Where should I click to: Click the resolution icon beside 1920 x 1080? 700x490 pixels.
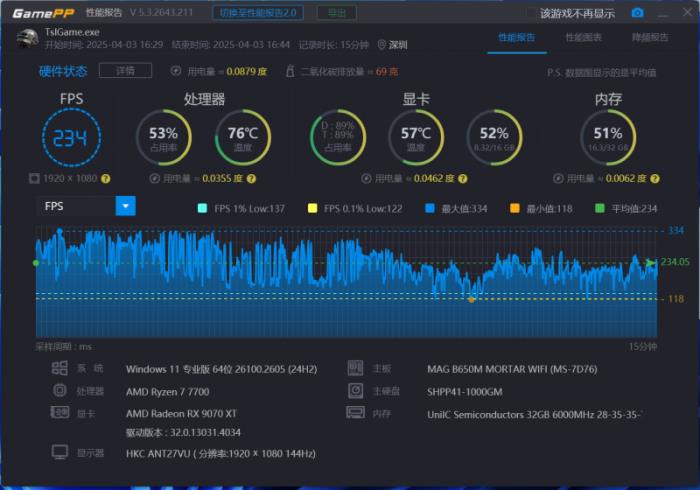pyautogui.click(x=34, y=179)
